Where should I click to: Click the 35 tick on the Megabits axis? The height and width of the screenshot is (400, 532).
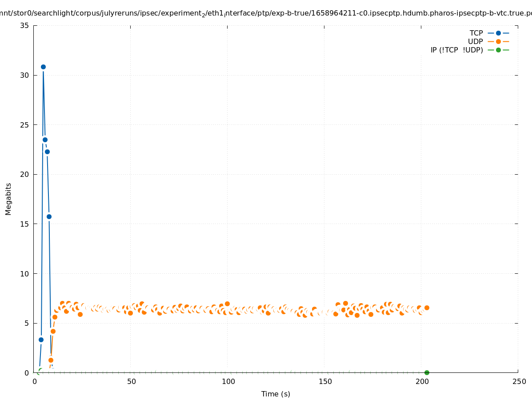(25, 26)
